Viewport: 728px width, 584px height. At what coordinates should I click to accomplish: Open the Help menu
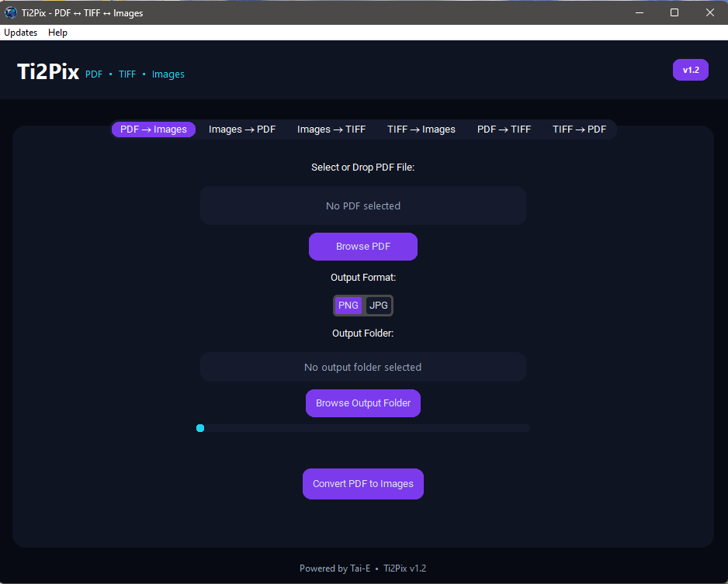tap(57, 33)
